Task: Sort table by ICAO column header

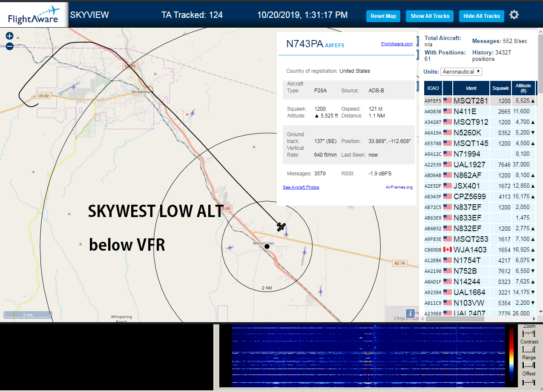Action: pos(433,88)
